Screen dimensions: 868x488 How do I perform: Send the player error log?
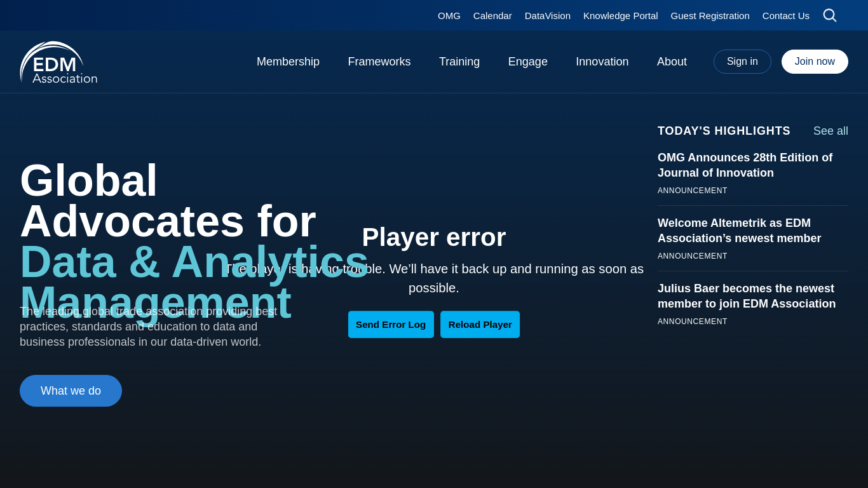coord(391,325)
